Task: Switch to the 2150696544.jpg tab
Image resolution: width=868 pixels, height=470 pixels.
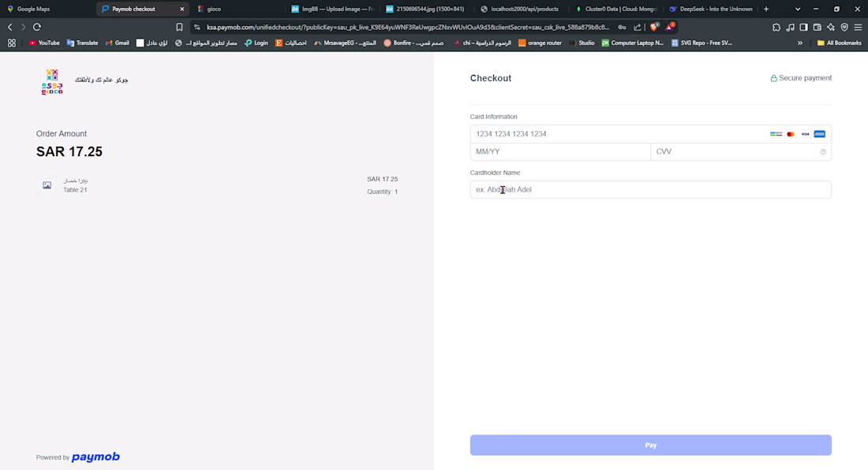Action: click(x=425, y=9)
